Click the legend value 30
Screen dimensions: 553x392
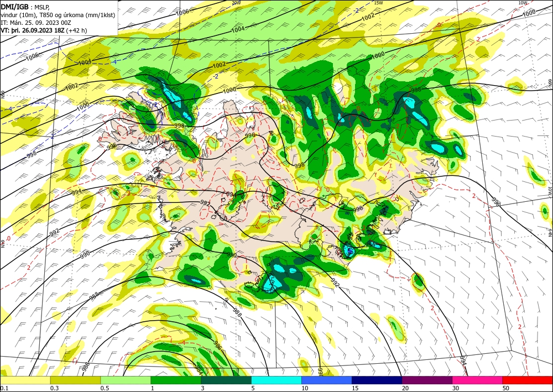click(456, 388)
